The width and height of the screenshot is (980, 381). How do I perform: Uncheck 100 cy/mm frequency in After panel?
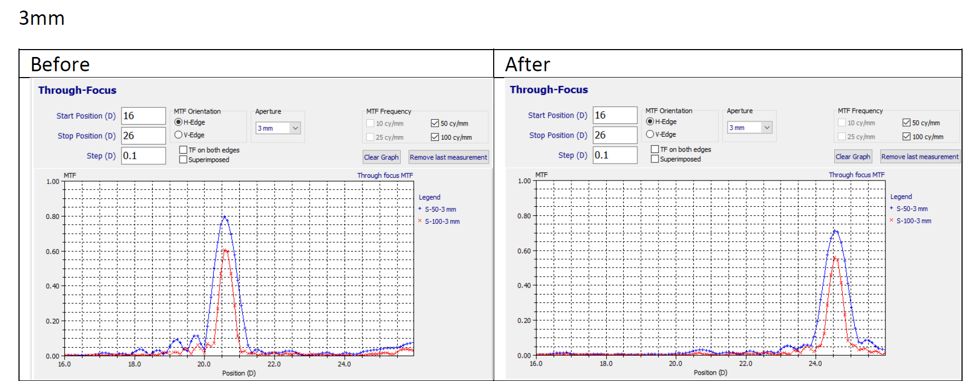pos(907,137)
